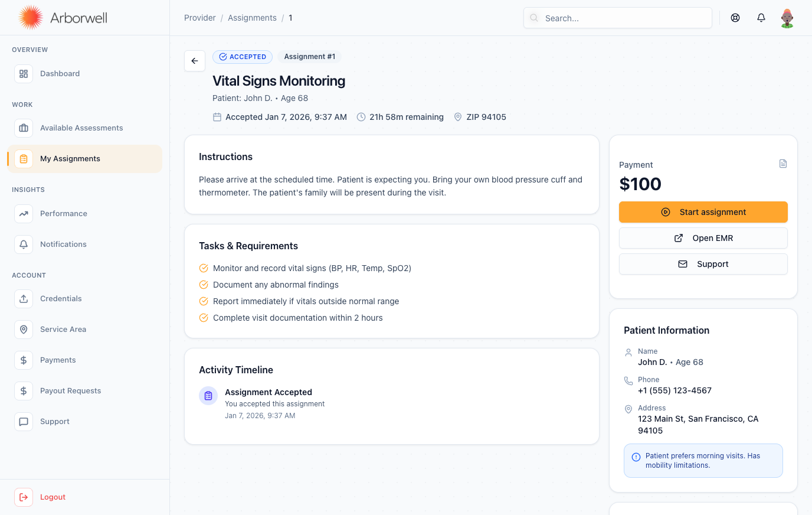Click the Provider breadcrumb link
The height and width of the screenshot is (515, 812).
pos(199,18)
